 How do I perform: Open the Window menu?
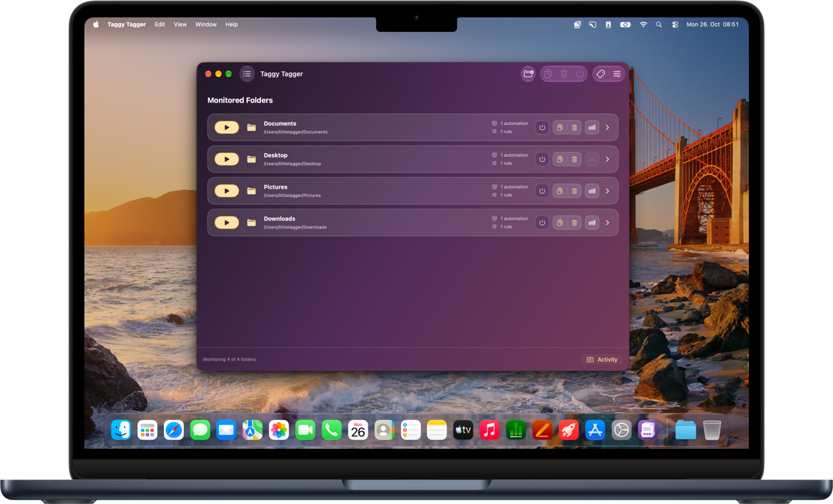click(206, 25)
